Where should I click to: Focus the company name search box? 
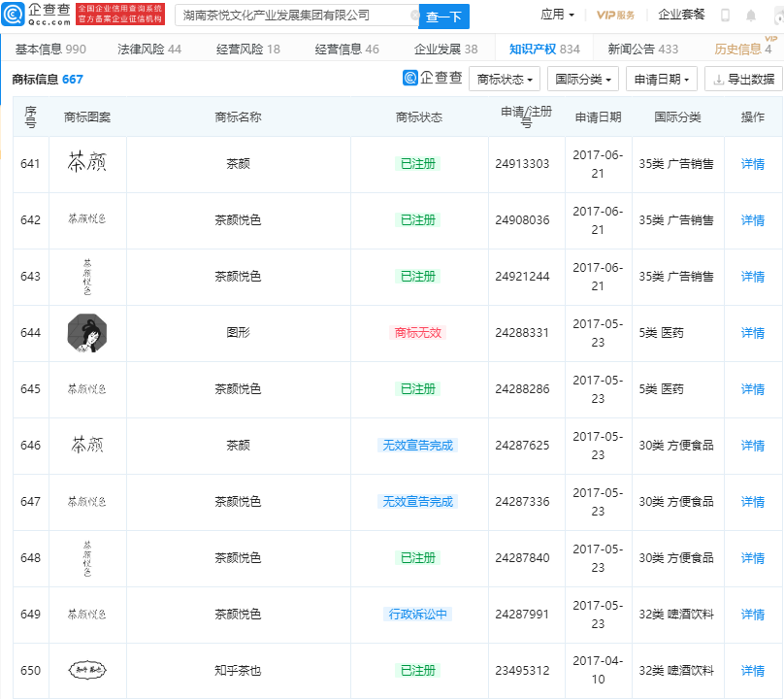(x=297, y=16)
